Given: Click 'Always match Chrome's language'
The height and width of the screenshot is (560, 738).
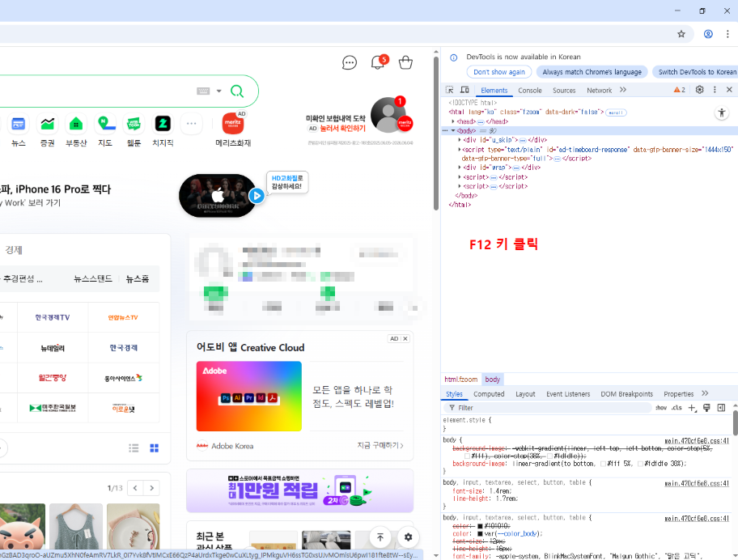Looking at the screenshot, I should (x=592, y=72).
